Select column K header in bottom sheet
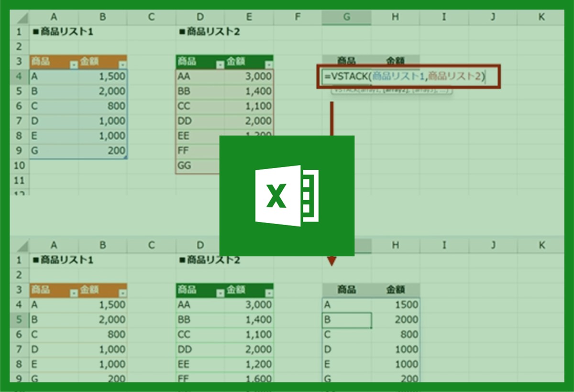Viewport: 574px width, 392px height. point(541,245)
